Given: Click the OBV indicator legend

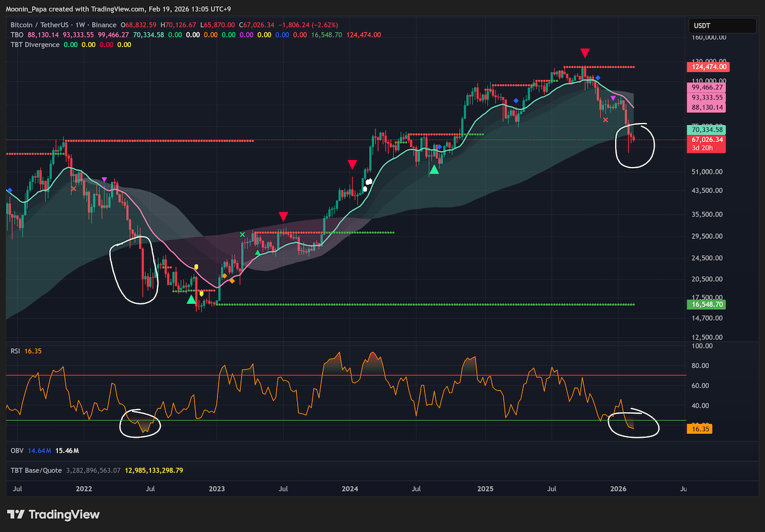Looking at the screenshot, I should point(17,450).
